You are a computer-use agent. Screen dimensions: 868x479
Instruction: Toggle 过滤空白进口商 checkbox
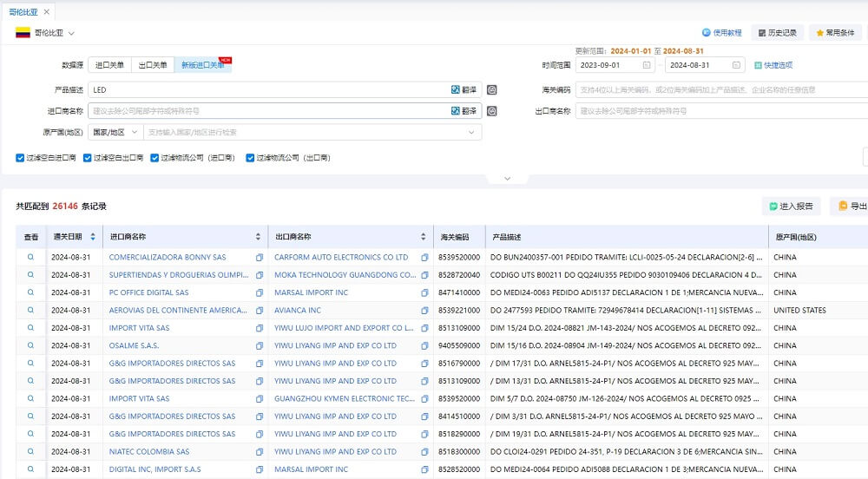pyautogui.click(x=20, y=158)
